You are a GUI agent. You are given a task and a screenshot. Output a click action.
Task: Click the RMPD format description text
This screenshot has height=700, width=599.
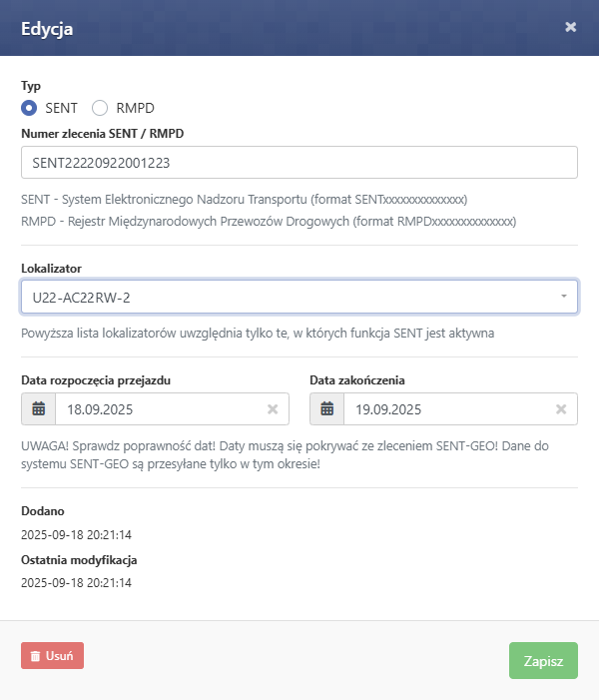269,222
